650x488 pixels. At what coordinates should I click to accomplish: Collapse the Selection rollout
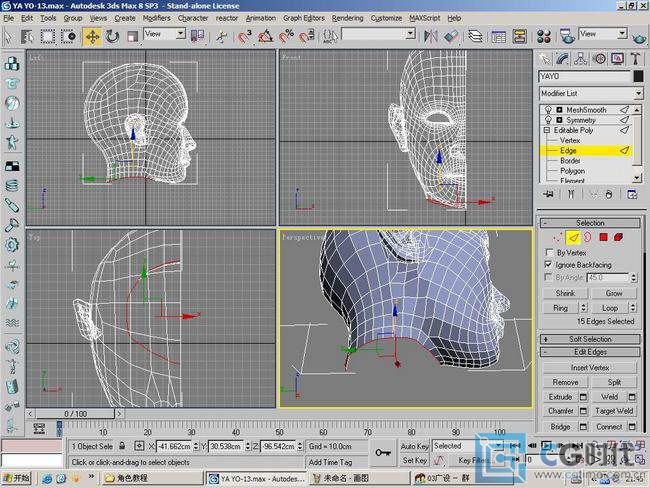pyautogui.click(x=590, y=223)
